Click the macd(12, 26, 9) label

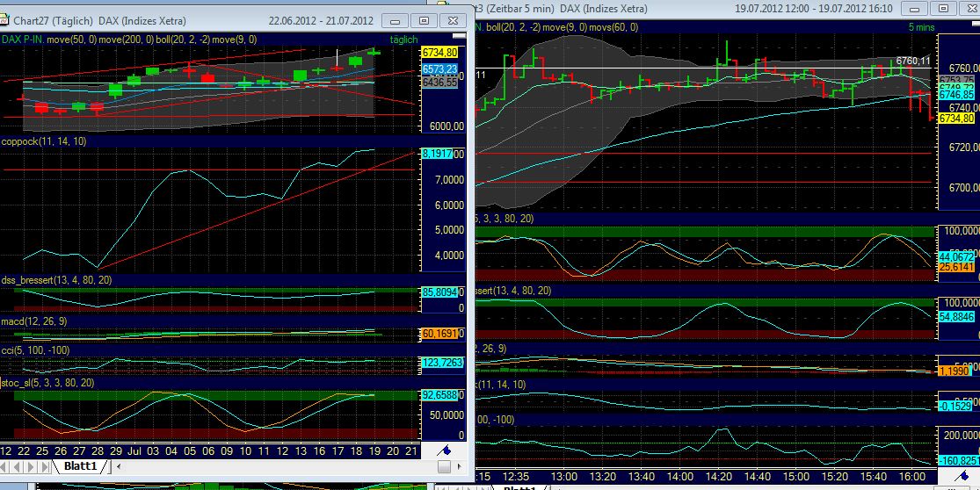34,321
